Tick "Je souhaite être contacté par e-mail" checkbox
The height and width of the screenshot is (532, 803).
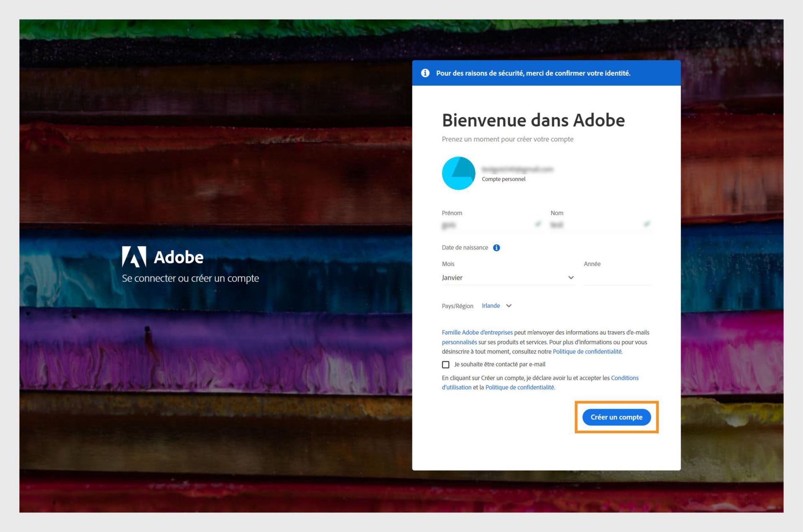pyautogui.click(x=446, y=365)
